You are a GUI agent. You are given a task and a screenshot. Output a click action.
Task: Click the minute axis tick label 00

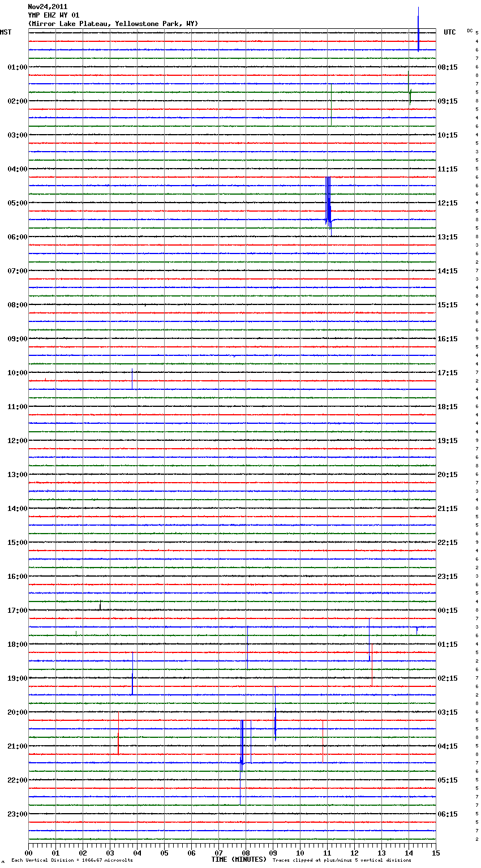click(x=28, y=853)
